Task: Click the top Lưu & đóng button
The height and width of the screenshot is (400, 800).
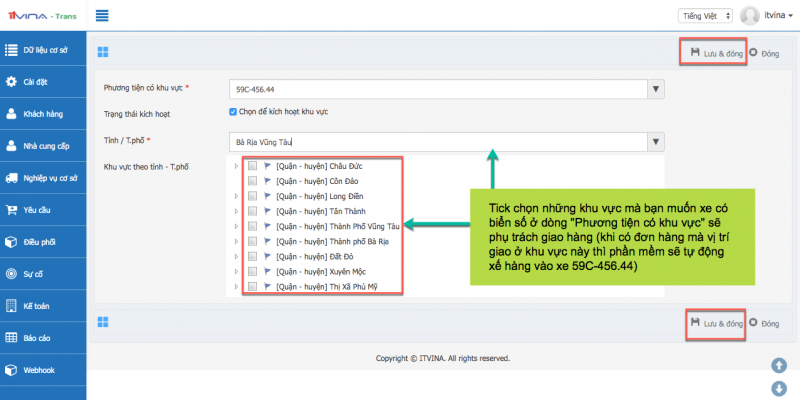Action: click(715, 52)
